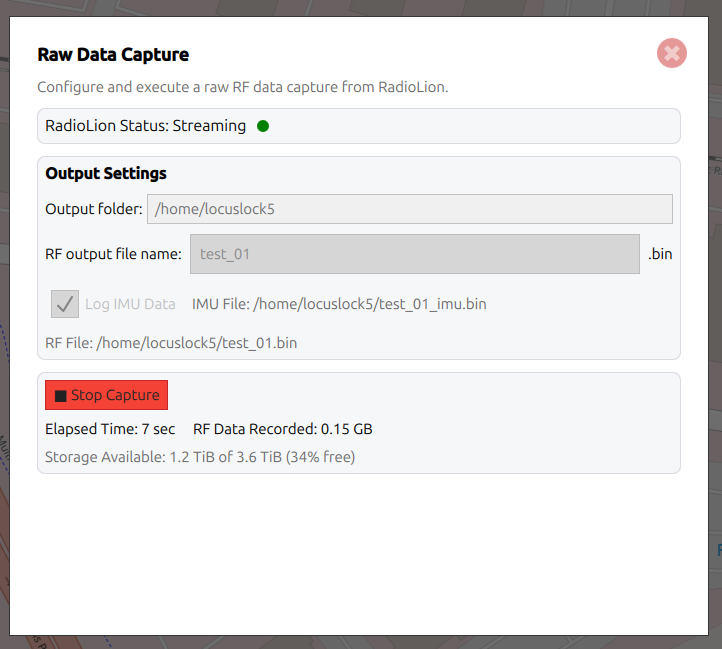Click the IMU File path text
The width and height of the screenshot is (722, 649).
click(x=339, y=304)
